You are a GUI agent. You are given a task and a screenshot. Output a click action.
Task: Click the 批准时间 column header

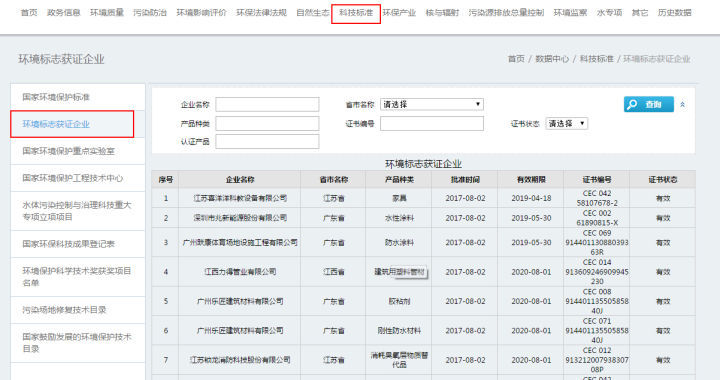tap(465, 179)
